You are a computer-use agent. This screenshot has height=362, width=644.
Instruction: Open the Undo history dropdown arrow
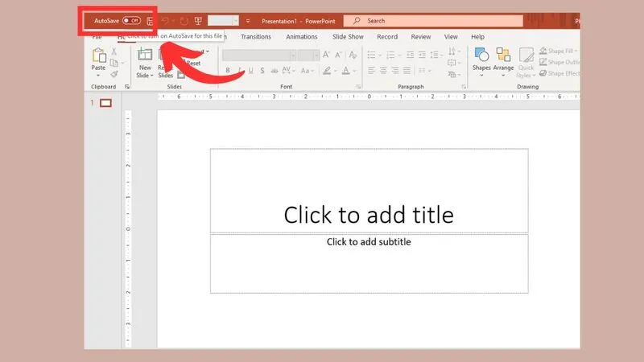174,21
